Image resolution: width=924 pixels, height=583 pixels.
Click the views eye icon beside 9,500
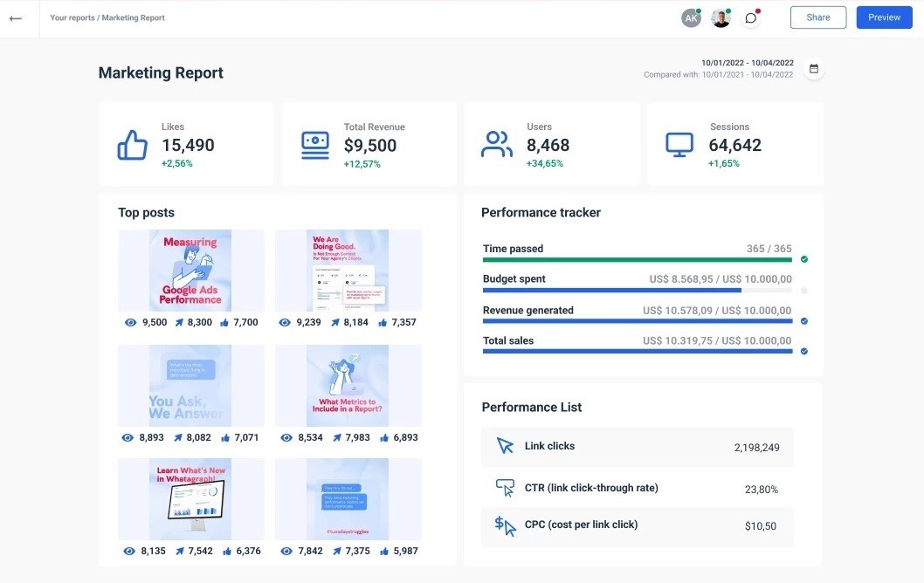[130, 323]
